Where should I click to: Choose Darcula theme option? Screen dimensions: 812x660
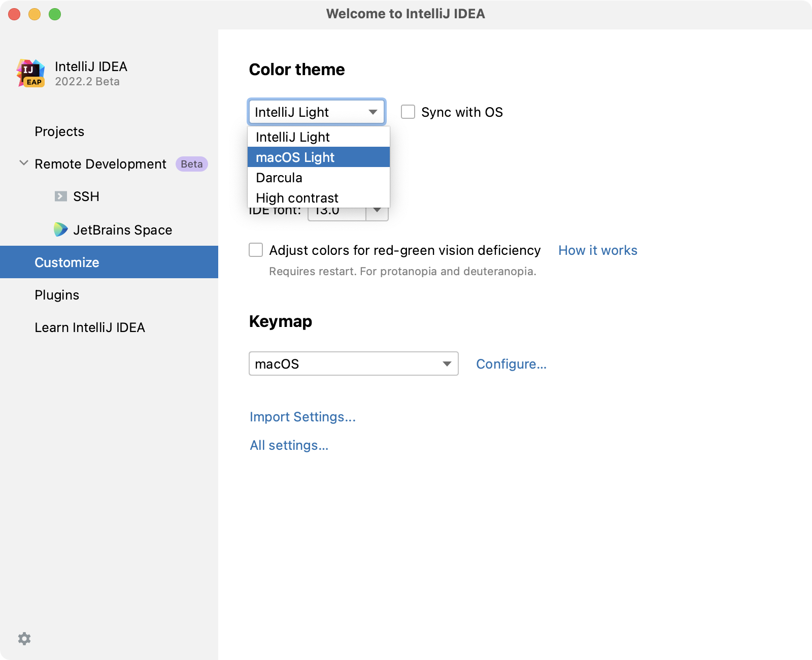(x=319, y=178)
